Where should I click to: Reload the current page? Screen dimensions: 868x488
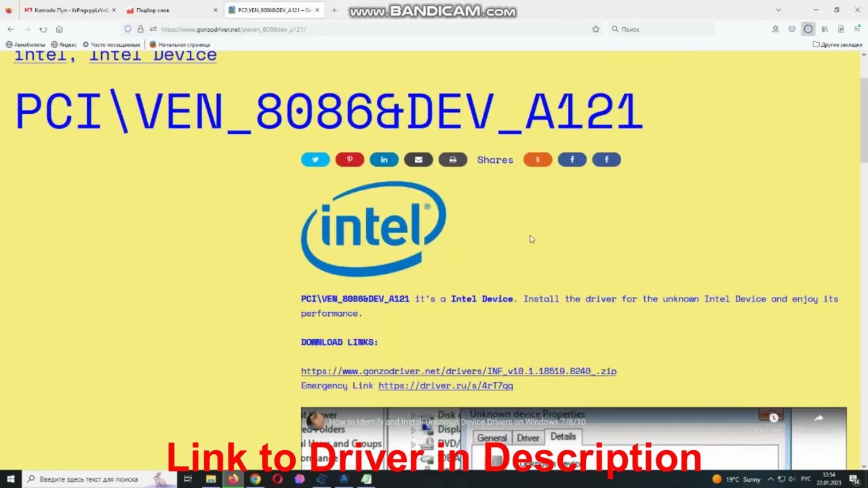pyautogui.click(x=43, y=29)
